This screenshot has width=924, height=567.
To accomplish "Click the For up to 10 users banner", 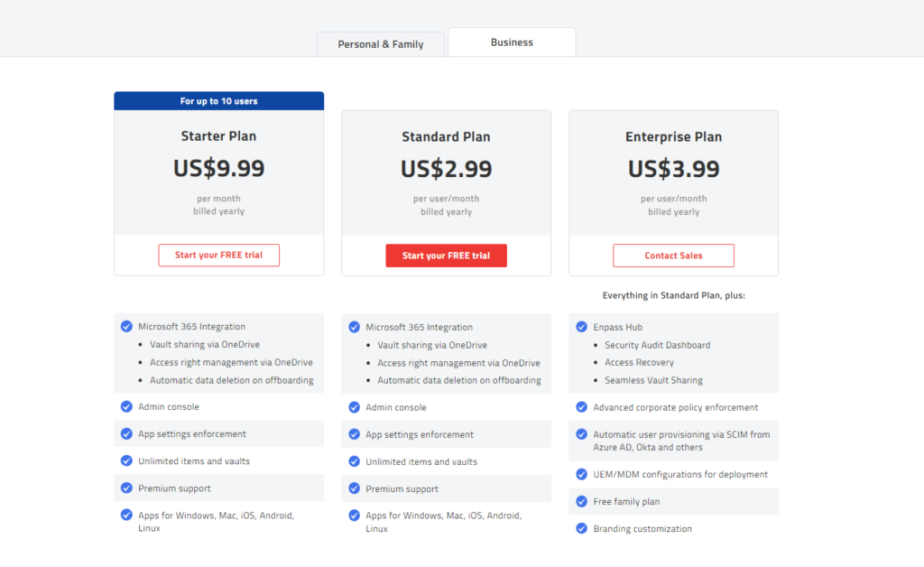I will (218, 100).
